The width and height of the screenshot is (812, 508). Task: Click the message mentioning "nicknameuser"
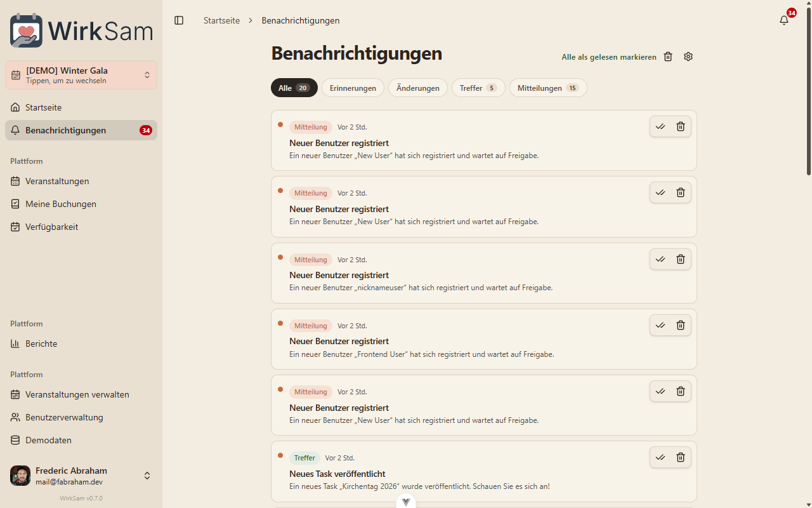click(x=421, y=288)
